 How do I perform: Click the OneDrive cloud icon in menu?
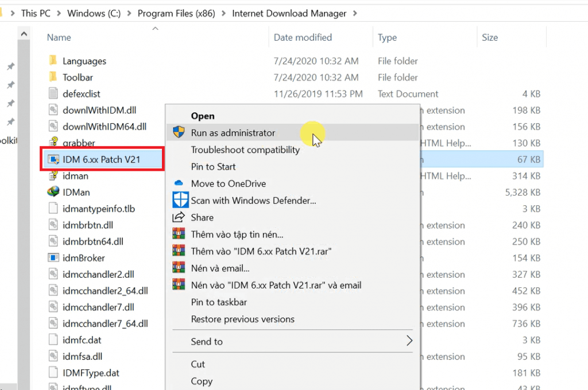click(x=179, y=184)
